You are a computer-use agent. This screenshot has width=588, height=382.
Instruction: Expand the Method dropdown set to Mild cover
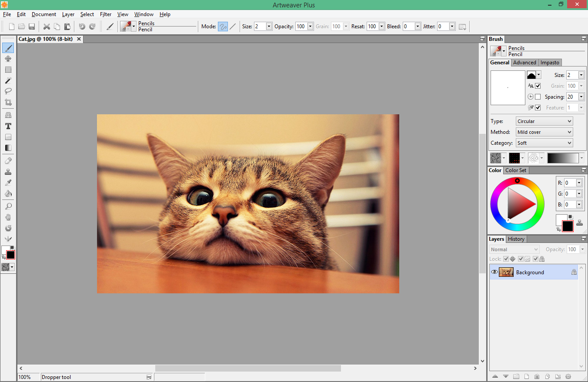point(544,132)
